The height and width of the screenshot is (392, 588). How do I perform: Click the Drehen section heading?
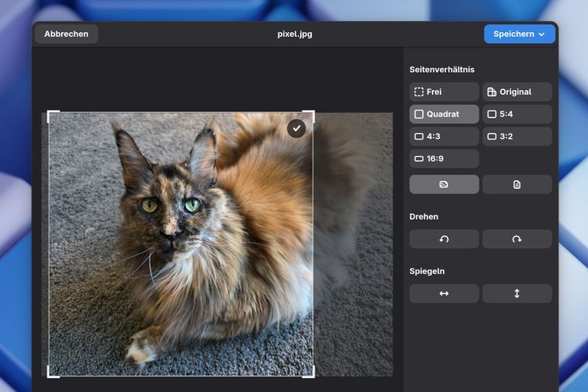coord(423,216)
